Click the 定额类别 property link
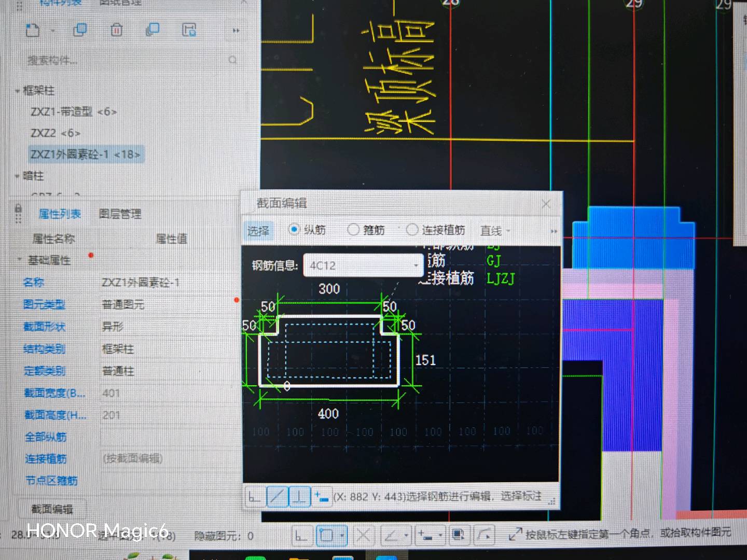747x560 pixels. coord(44,371)
